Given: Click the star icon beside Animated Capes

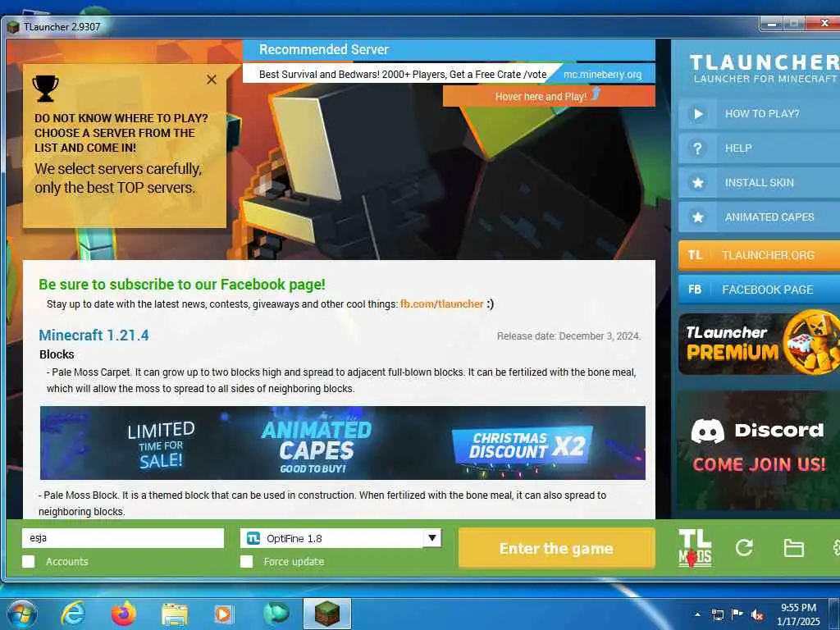Looking at the screenshot, I should point(697,217).
